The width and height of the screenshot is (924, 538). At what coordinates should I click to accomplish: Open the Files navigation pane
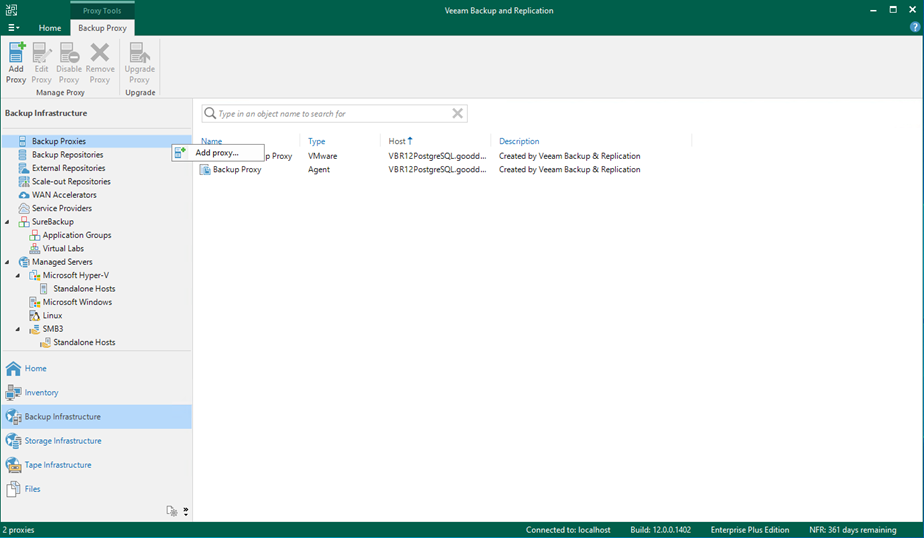tap(96, 489)
